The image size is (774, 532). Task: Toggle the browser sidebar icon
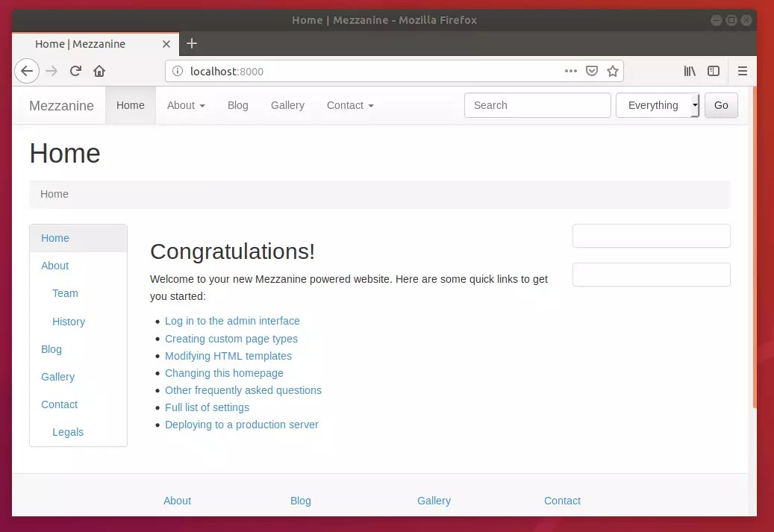[714, 71]
